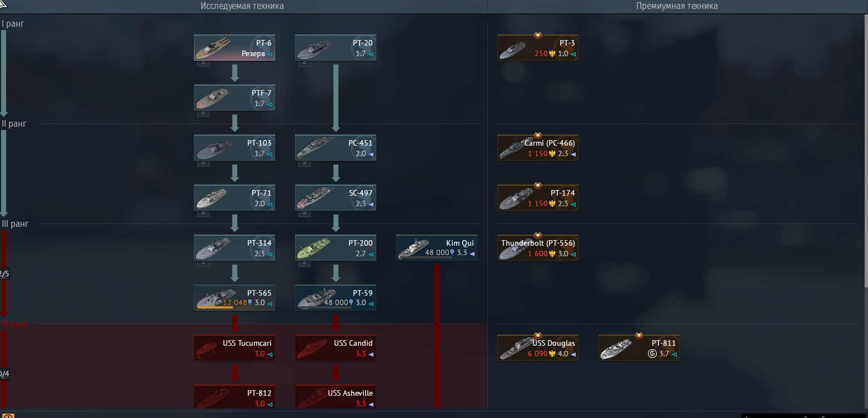Select premium boat PT-3
The width and height of the screenshot is (868, 418).
click(538, 48)
